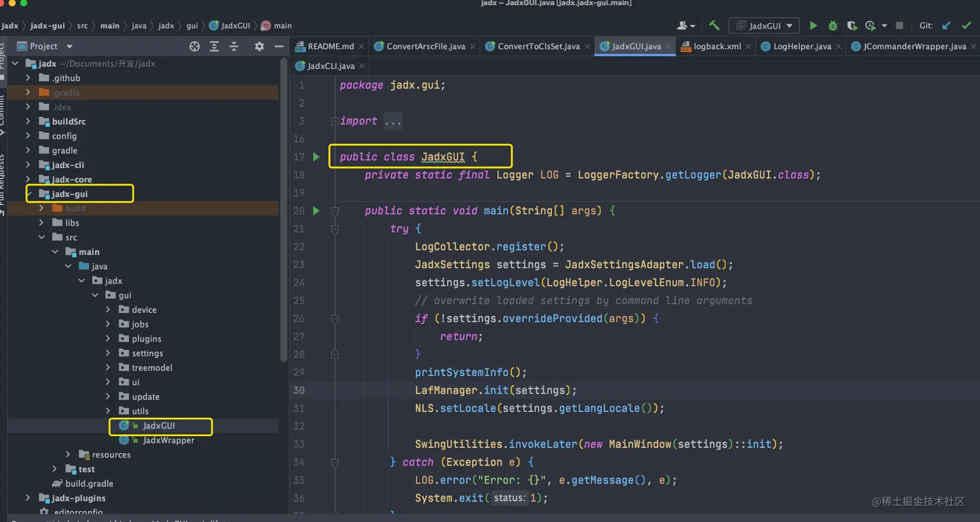Click run gutter icon at line 17
Screen dimensions: 980x522
316,156
